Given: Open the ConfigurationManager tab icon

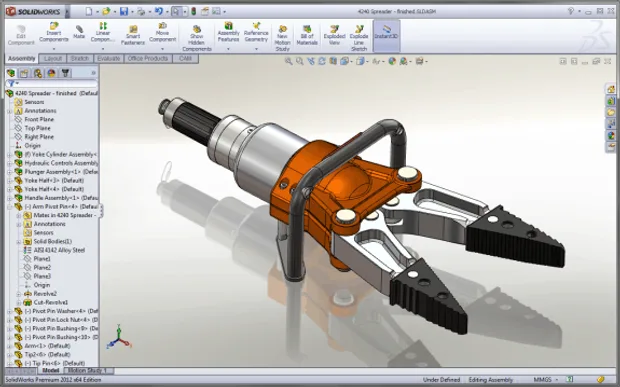Looking at the screenshot, I should 38,73.
